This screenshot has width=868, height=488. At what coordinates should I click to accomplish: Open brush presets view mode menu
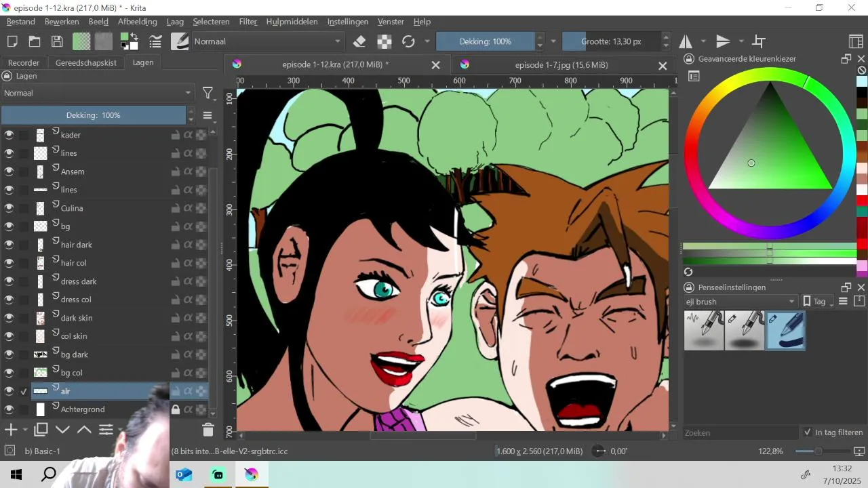click(x=844, y=302)
